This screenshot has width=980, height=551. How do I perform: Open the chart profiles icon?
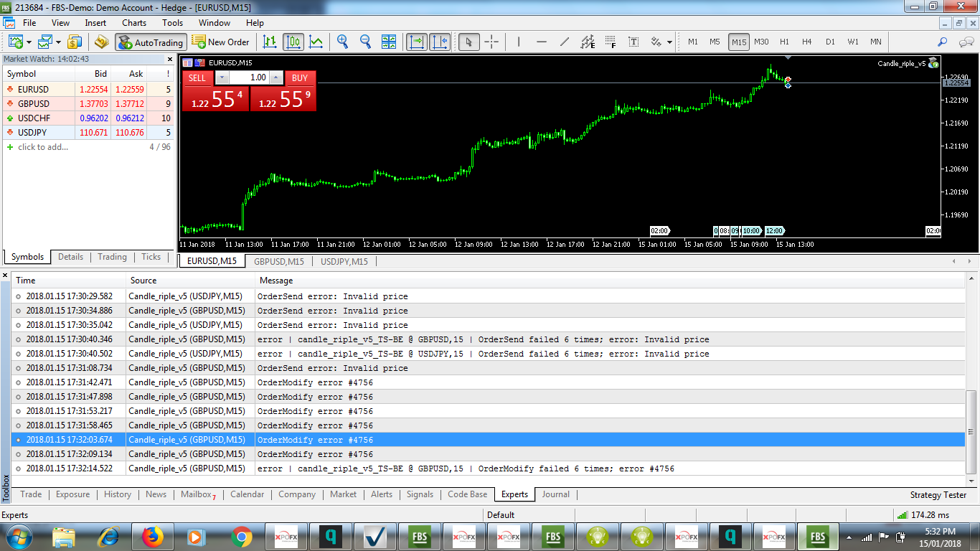(46, 42)
